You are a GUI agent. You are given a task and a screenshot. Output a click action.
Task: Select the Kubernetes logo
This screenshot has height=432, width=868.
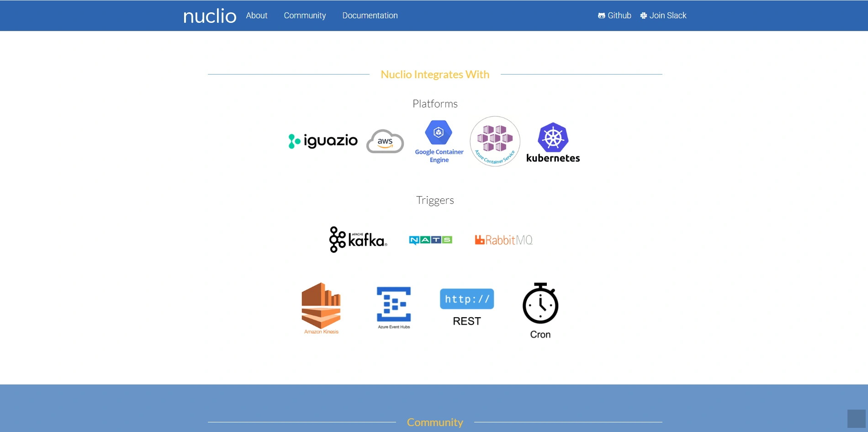pyautogui.click(x=553, y=143)
